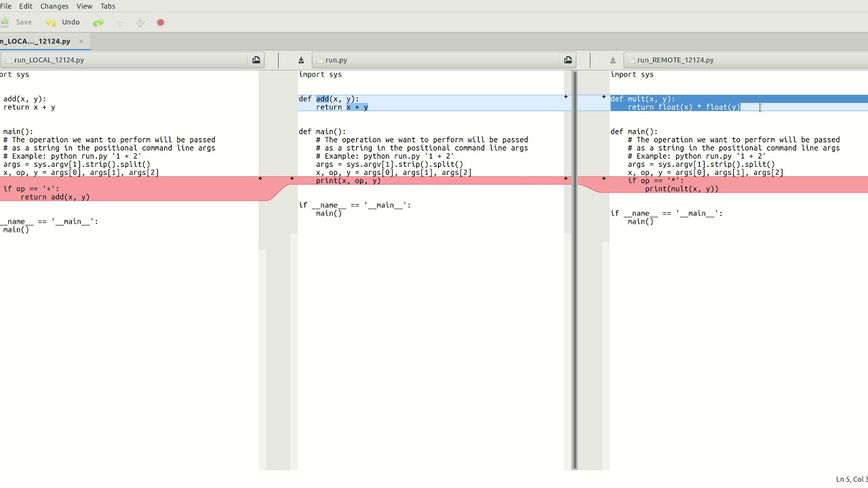This screenshot has width=868, height=488.
Task: Click 'print(mult(x, y))' line in REMOTE pane
Action: pos(682,188)
